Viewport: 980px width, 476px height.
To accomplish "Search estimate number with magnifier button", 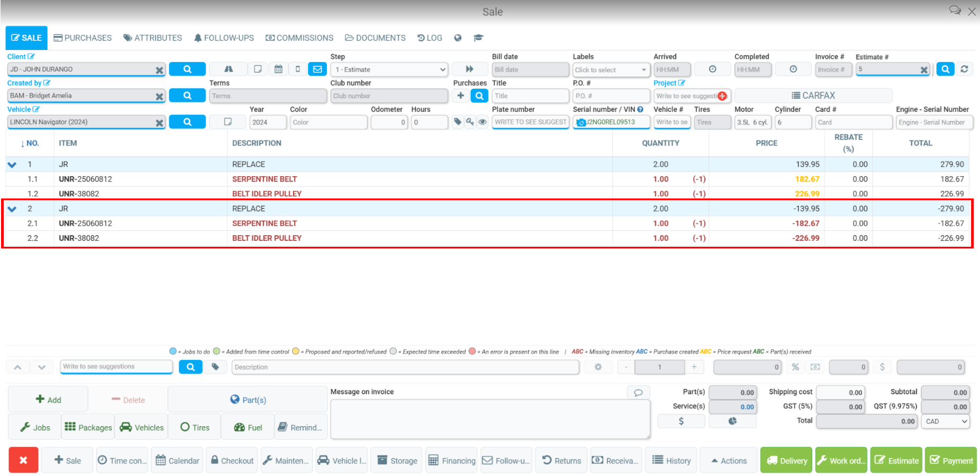I will pos(945,69).
